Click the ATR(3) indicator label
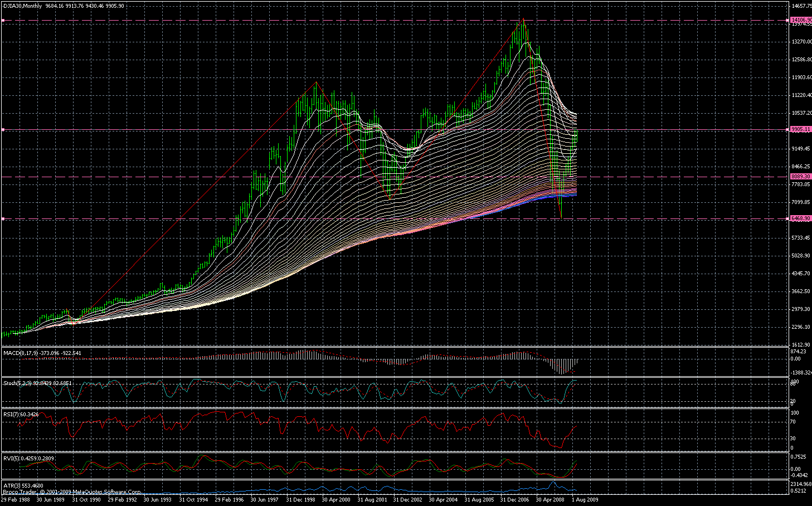812x506 pixels. (x=12, y=486)
